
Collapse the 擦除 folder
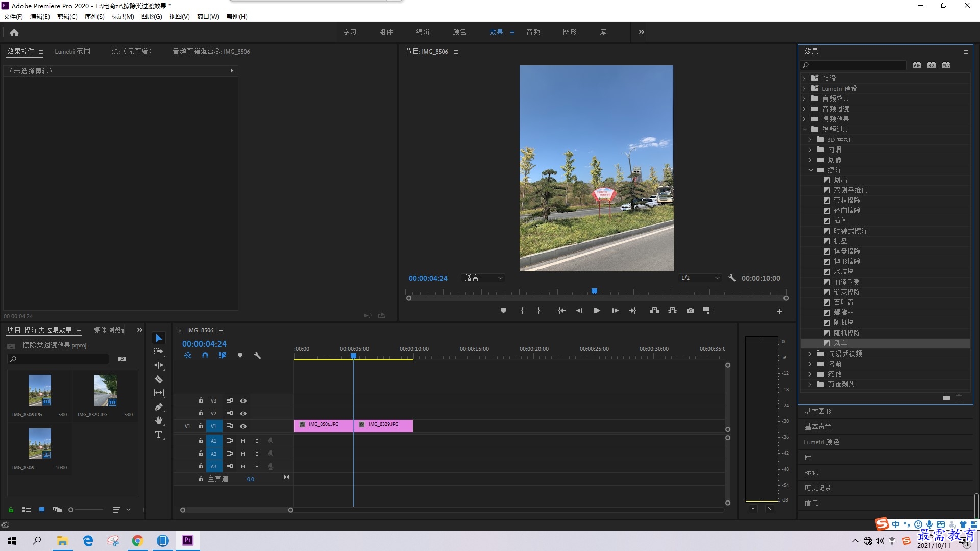point(811,170)
